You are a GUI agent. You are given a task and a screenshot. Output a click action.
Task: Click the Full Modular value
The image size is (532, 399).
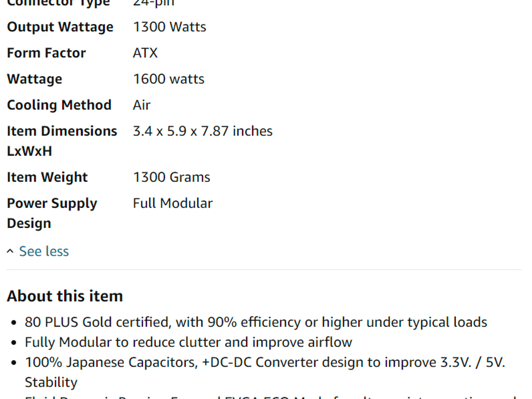click(x=173, y=203)
